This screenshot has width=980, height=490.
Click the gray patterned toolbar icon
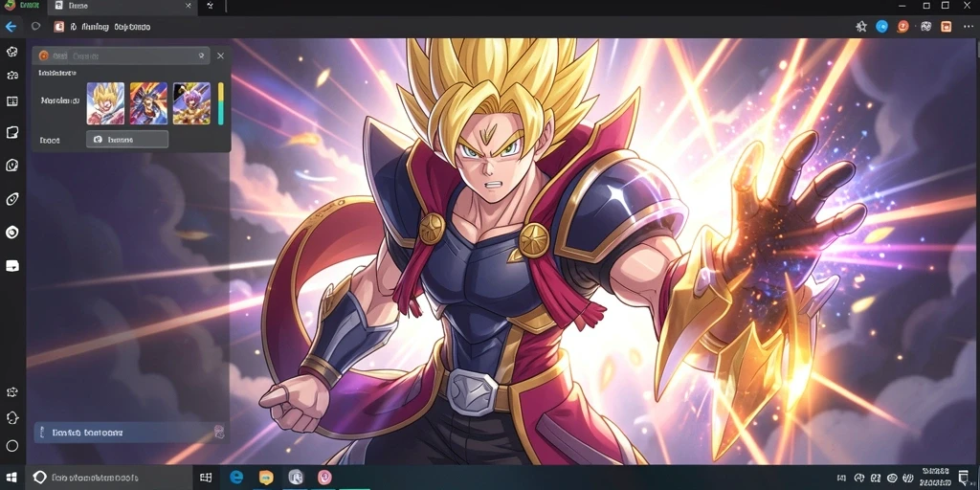pyautogui.click(x=926, y=26)
